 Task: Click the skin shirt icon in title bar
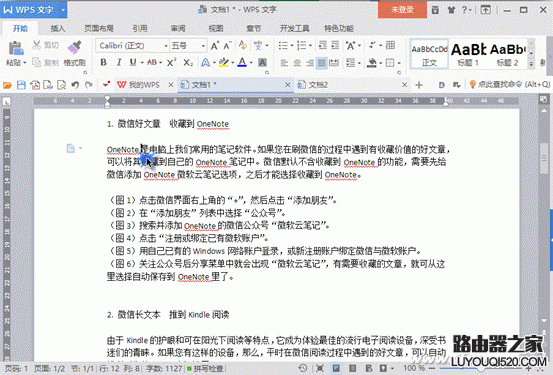(x=451, y=10)
